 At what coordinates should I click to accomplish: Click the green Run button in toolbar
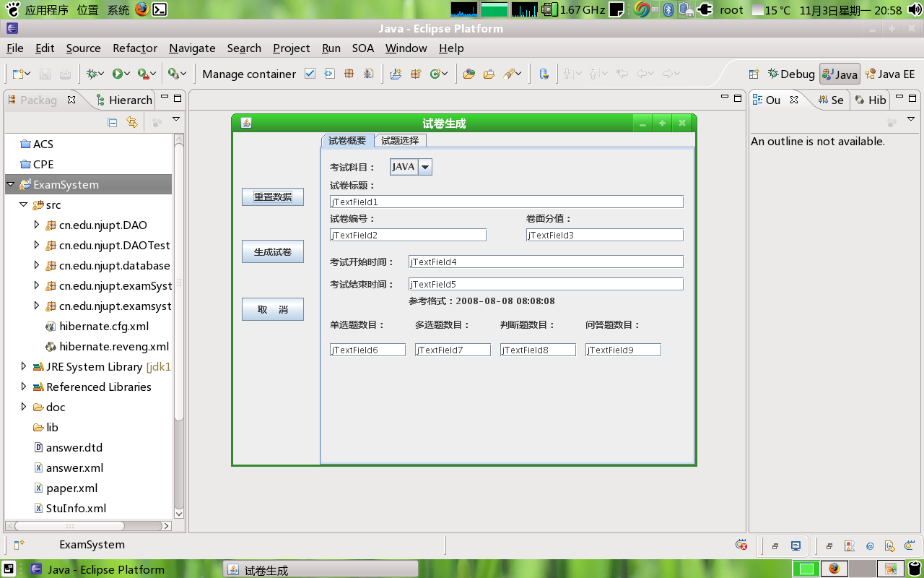(117, 74)
